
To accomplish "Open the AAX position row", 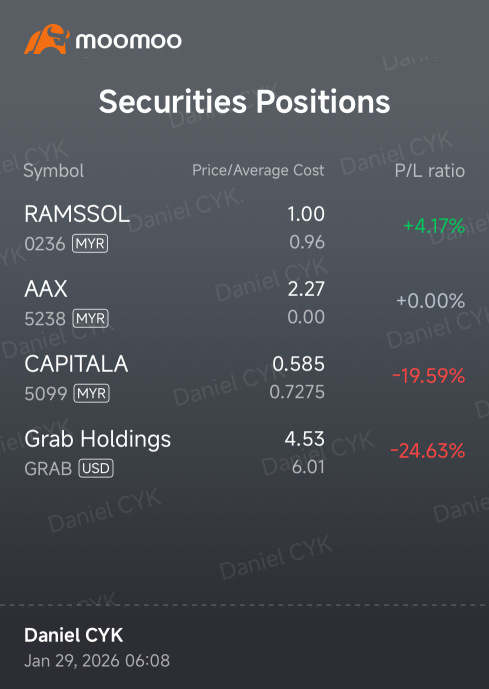I will 244,303.
